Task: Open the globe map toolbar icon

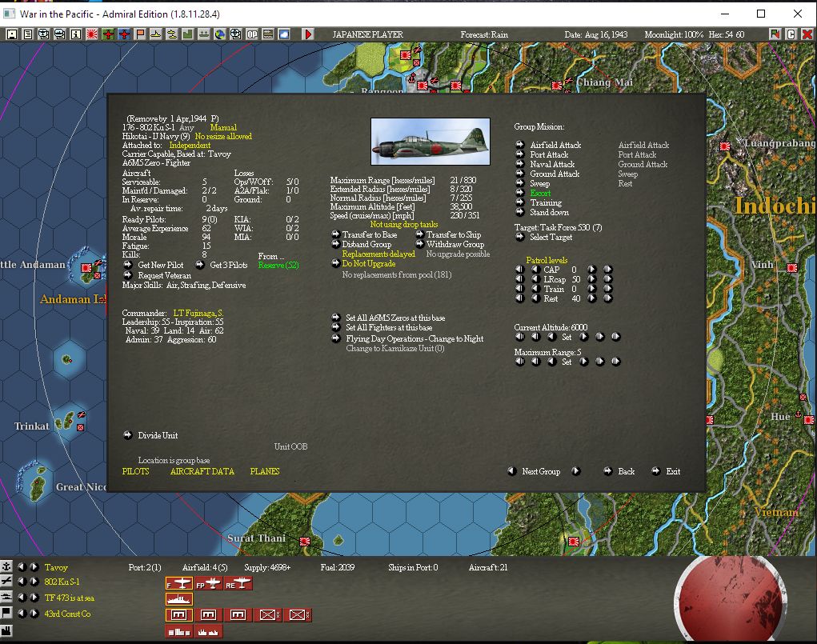Action: pos(220,34)
